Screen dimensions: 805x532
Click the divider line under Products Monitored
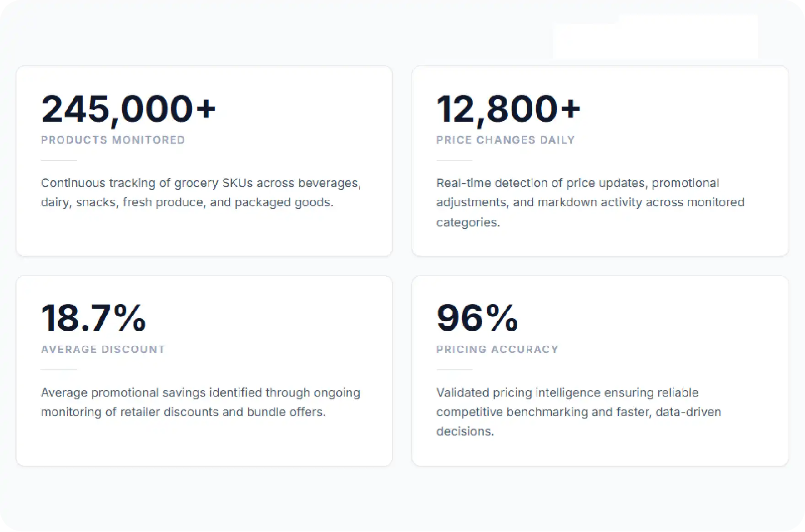click(x=59, y=161)
